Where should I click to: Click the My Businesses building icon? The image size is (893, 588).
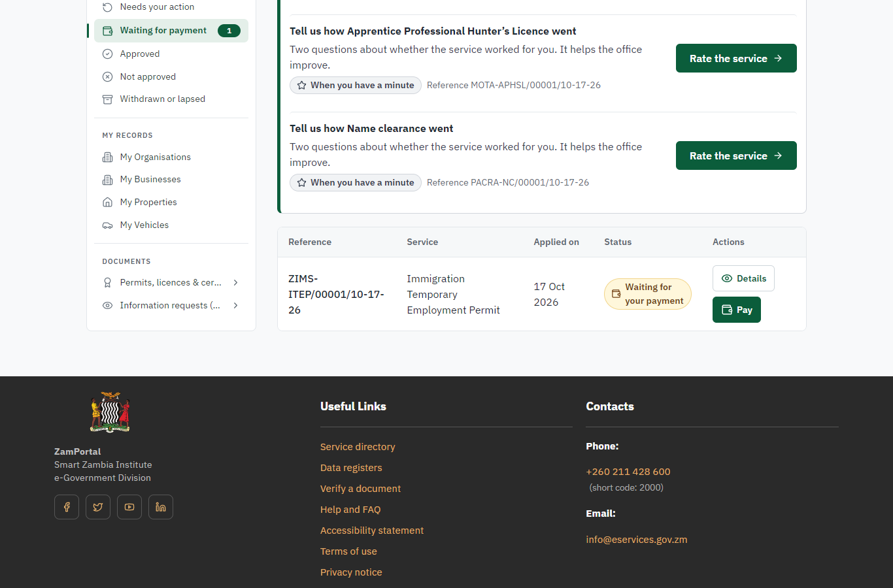(x=108, y=180)
